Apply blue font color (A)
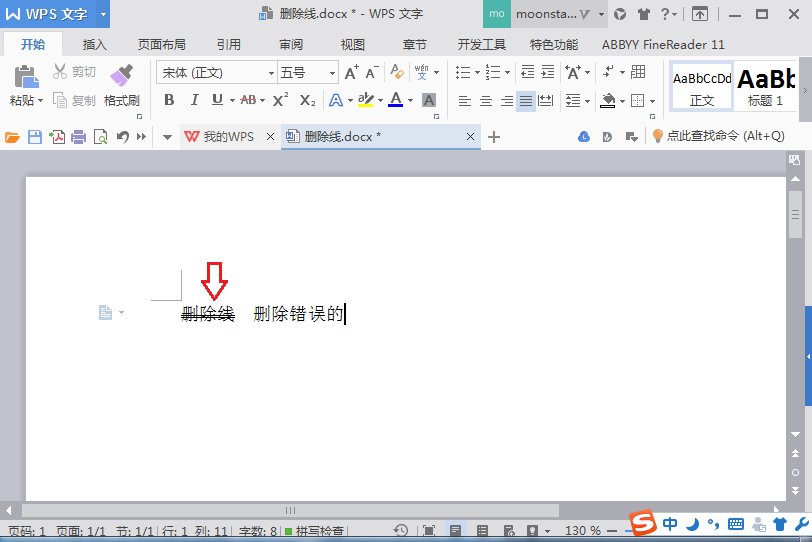 (396, 99)
